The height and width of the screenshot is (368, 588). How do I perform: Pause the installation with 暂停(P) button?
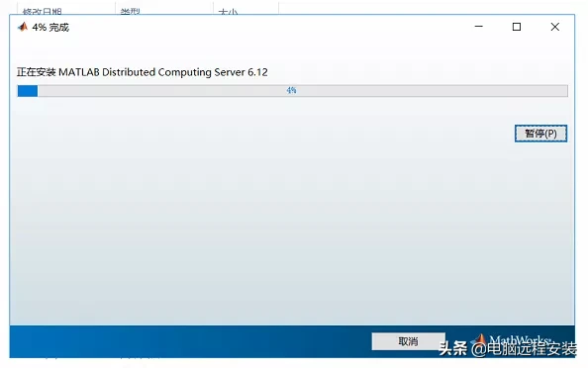tap(540, 134)
